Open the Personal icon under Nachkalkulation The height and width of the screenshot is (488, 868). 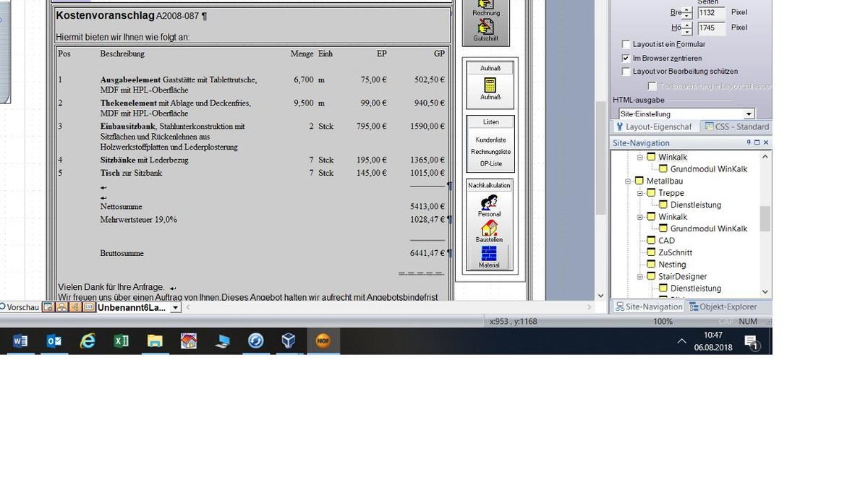pos(489,203)
